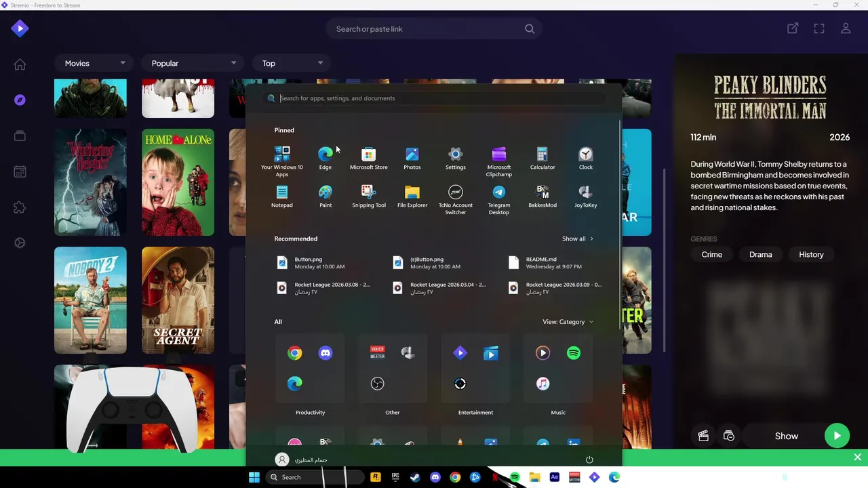Launch iTunes in Music category
The image size is (868, 488).
pos(542,384)
